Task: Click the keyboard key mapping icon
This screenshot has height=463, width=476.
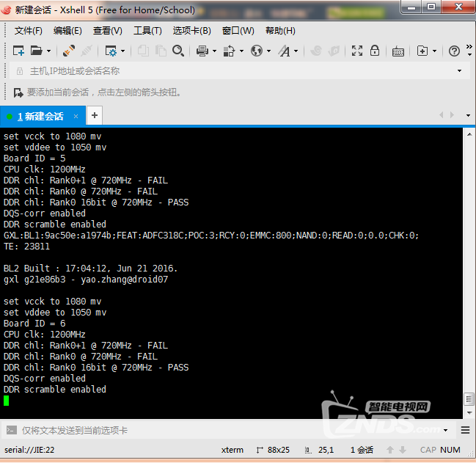Action: tap(398, 51)
